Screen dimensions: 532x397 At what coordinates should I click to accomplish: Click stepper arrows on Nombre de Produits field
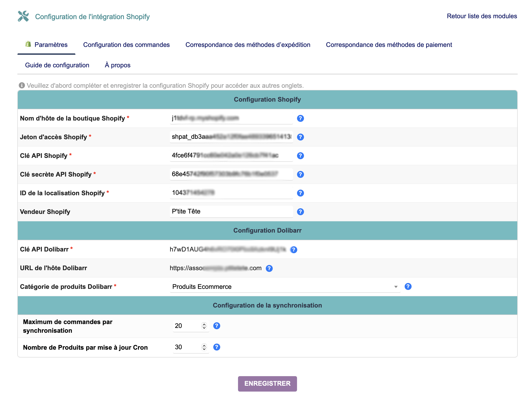click(204, 347)
